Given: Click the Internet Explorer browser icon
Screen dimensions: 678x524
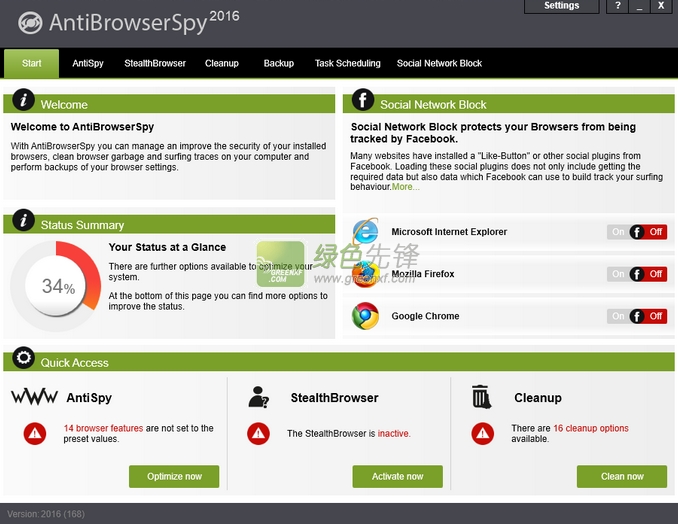Looking at the screenshot, I should 365,232.
